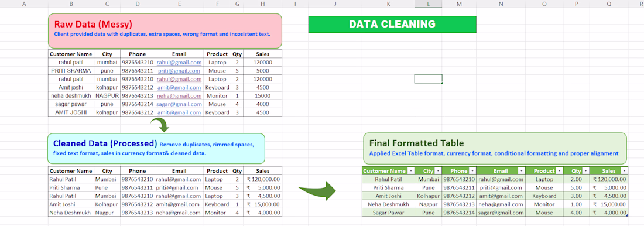This screenshot has width=644, height=226.
Task: Select 'Kolhapur' cell in the final table
Action: click(x=429, y=196)
